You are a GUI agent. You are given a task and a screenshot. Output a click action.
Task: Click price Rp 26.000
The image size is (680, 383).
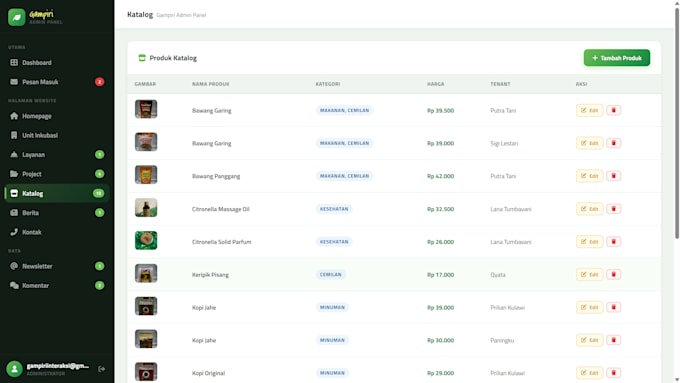pos(440,242)
